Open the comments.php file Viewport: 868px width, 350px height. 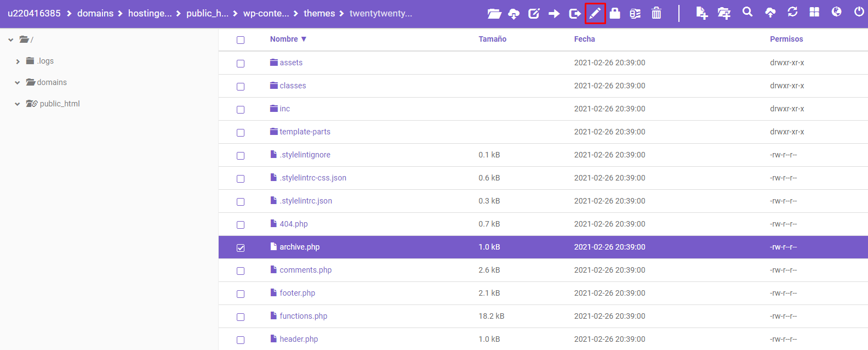(x=306, y=270)
